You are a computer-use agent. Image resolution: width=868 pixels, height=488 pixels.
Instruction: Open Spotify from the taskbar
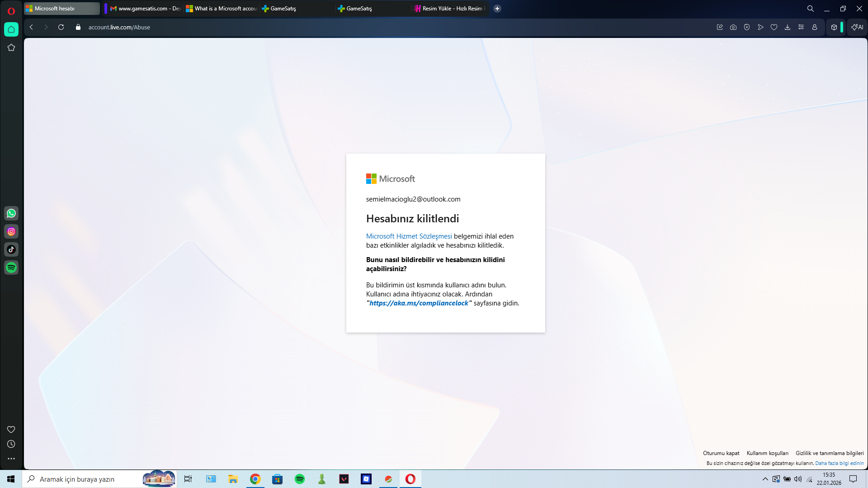300,479
